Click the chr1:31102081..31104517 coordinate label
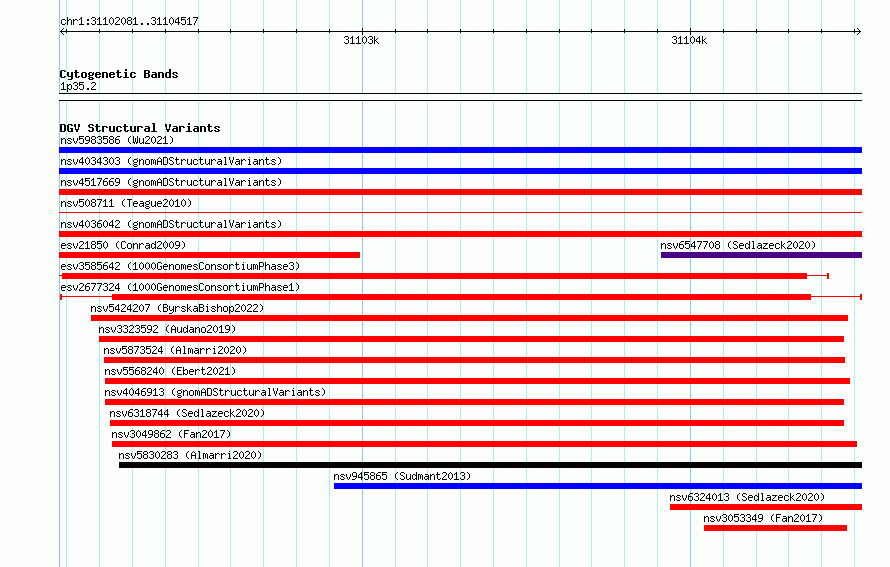The width and height of the screenshot is (890, 567). click(x=129, y=21)
